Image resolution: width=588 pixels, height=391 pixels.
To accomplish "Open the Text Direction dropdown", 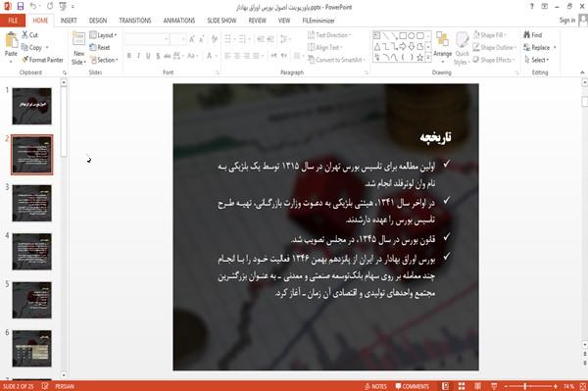I will pos(329,35).
